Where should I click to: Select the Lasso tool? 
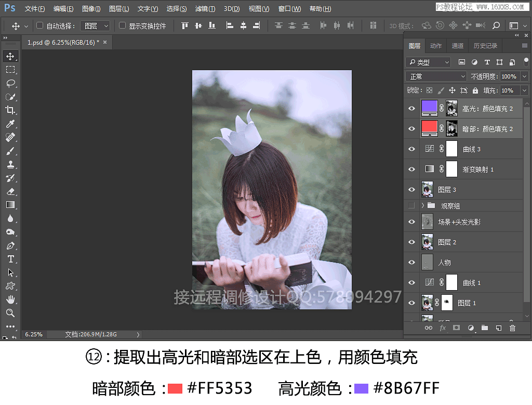click(10, 83)
